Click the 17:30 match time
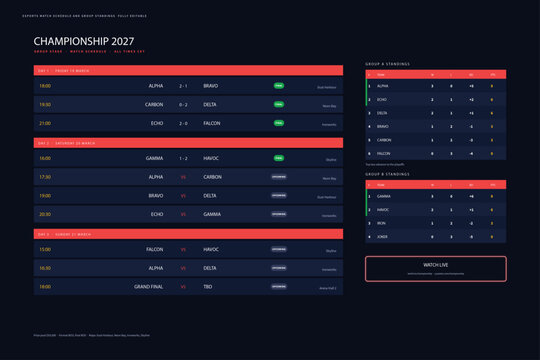 pyautogui.click(x=45, y=177)
